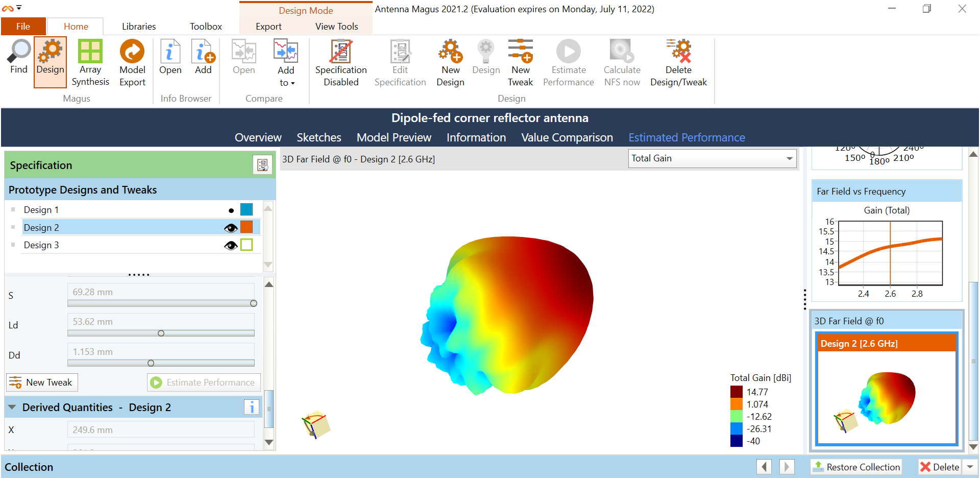Activate the Design mode button
The width and height of the screenshot is (980, 478).
coord(50,62)
